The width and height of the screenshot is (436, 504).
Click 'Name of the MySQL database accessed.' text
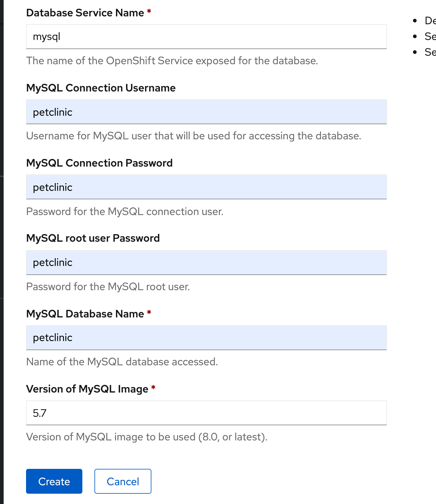point(122,362)
